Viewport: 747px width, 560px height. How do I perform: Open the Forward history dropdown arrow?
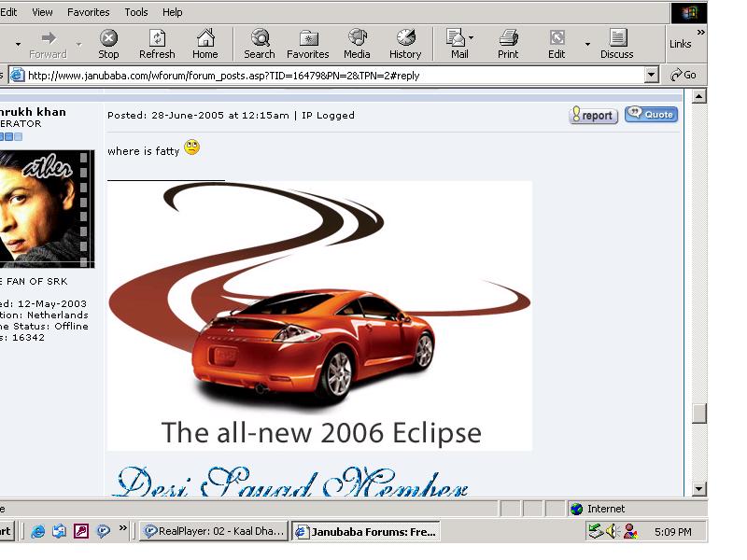click(x=78, y=44)
